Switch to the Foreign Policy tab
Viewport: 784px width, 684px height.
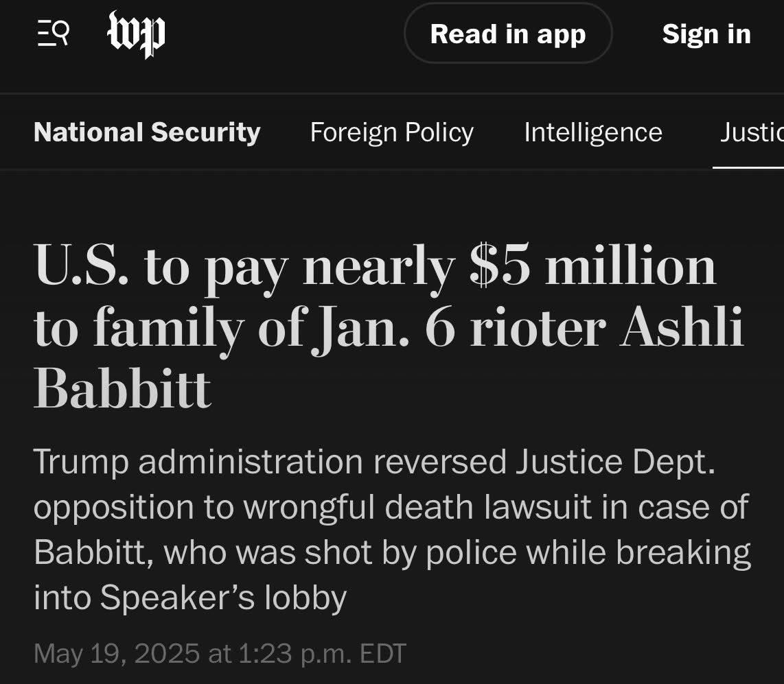[391, 132]
